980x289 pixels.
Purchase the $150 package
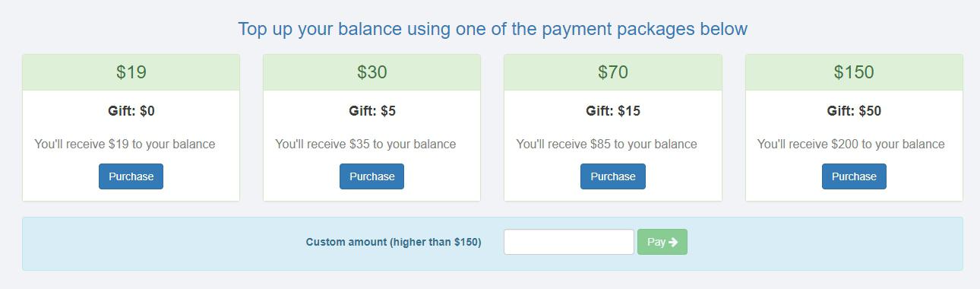click(x=854, y=176)
